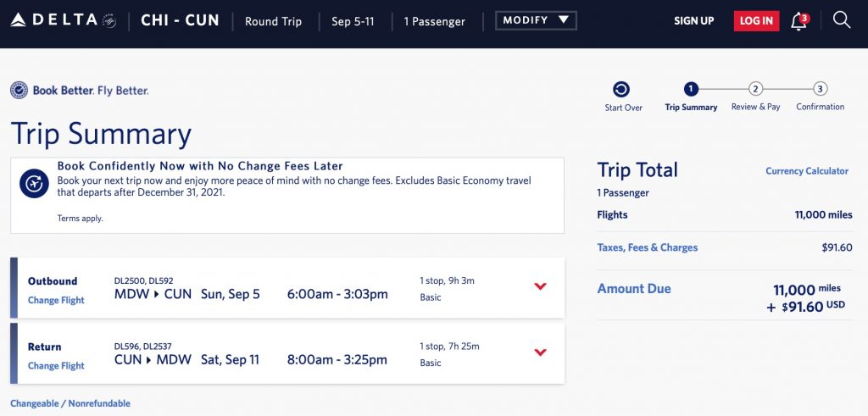Click the Changeable / Nonrefundable link
The image size is (868, 416).
click(x=70, y=403)
